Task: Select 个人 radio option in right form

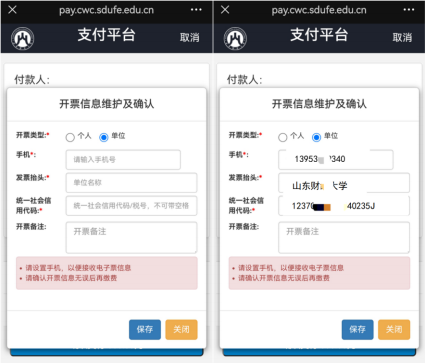Action: (283, 137)
